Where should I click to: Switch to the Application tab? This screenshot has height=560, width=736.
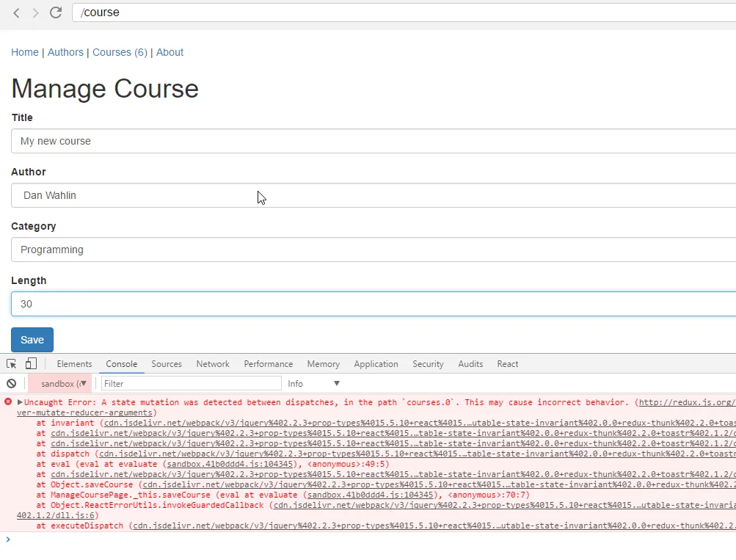(376, 364)
